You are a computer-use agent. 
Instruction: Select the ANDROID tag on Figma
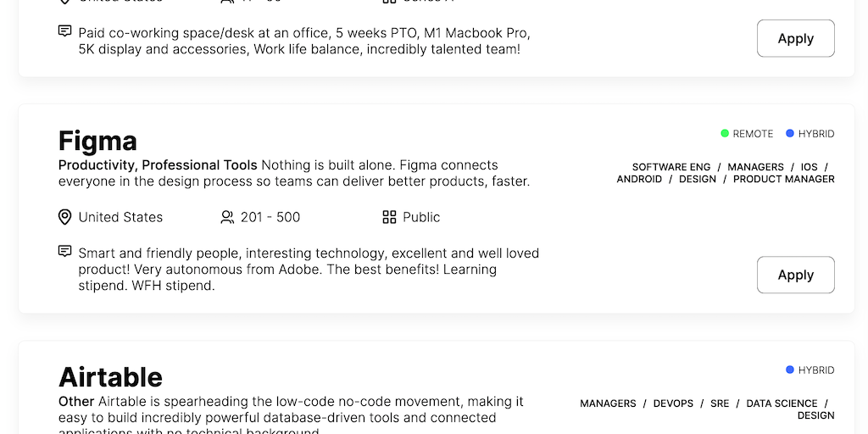(639, 179)
